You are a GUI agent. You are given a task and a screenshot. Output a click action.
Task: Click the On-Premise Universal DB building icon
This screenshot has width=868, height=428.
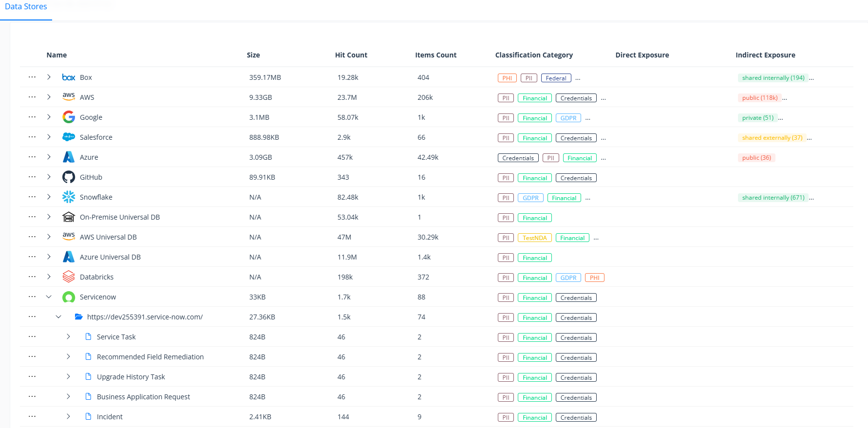tap(69, 217)
